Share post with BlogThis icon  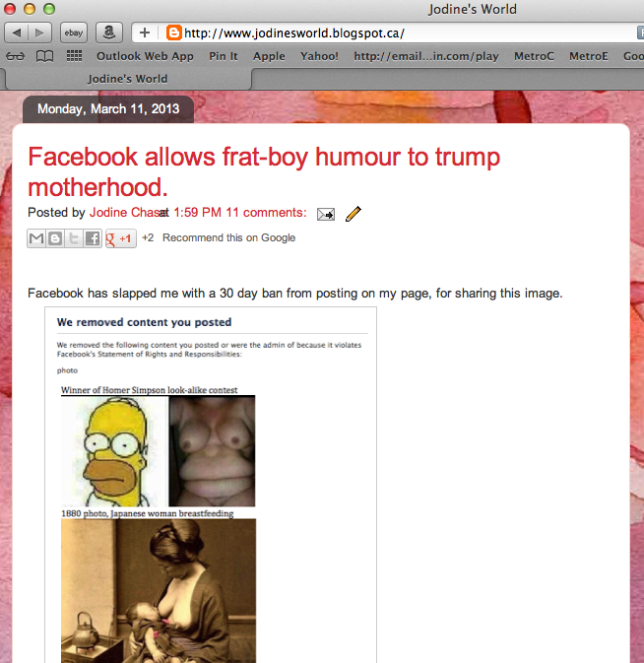pyautogui.click(x=55, y=238)
